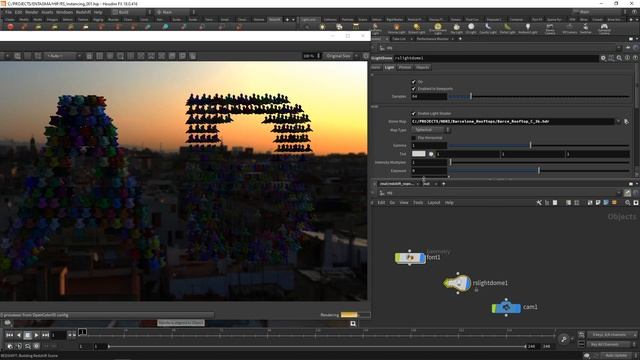Jump to the last frame
The image size is (640, 360).
coord(46,335)
